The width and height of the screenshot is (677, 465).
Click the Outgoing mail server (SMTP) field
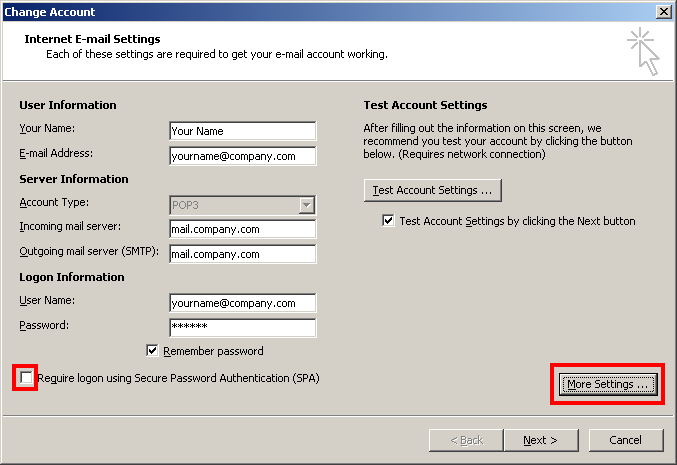click(x=243, y=254)
